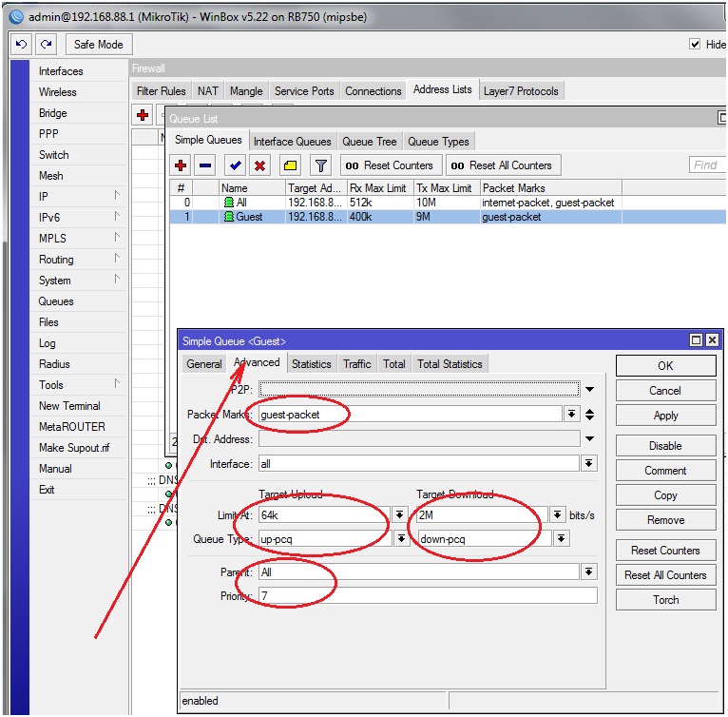Click the blue checkmark enable icon
Image resolution: width=728 pixels, height=717 pixels.
(x=236, y=165)
